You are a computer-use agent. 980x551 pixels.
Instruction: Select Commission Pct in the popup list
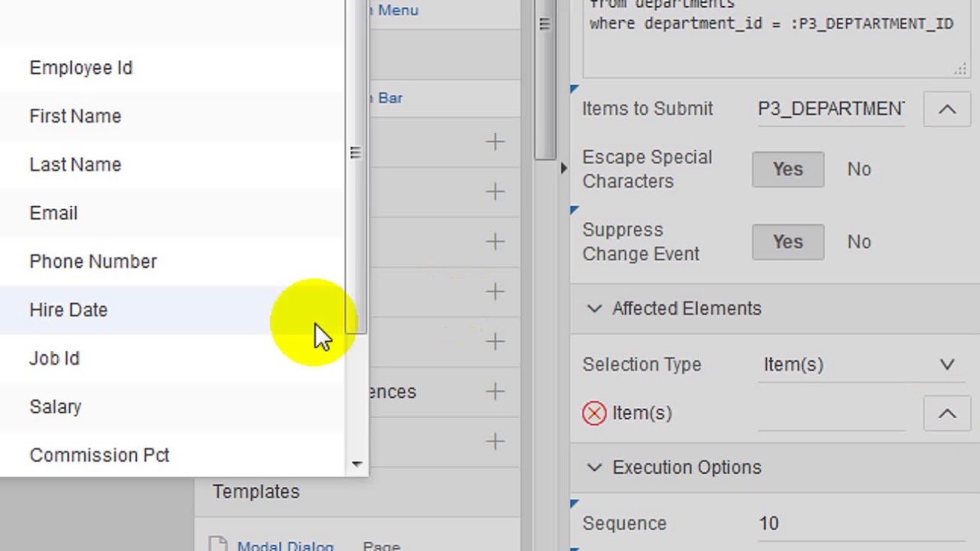pos(172,455)
